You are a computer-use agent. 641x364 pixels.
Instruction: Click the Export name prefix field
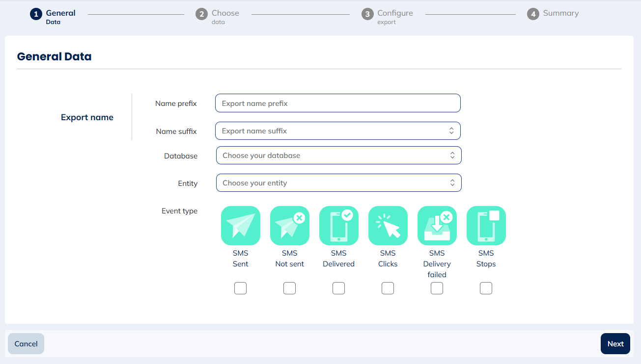pos(337,103)
